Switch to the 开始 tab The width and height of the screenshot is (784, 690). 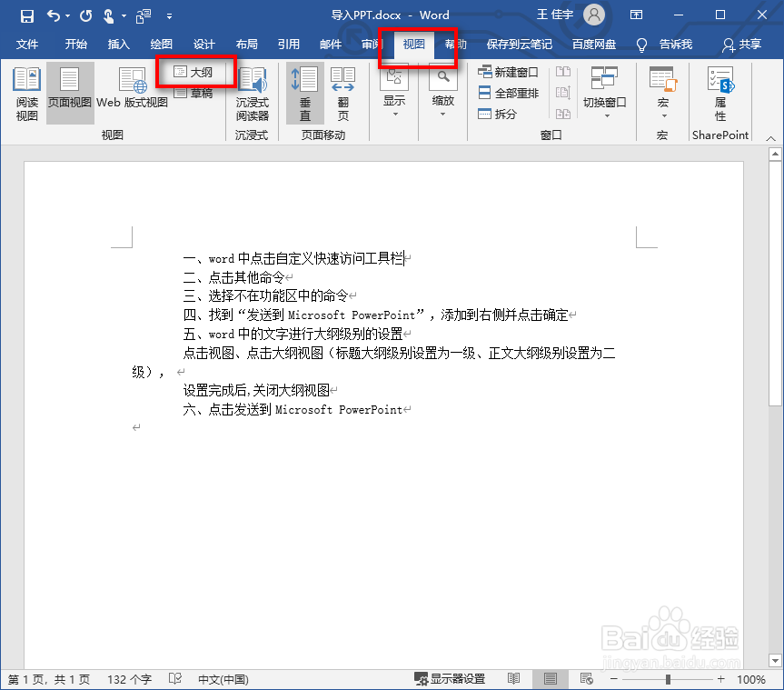pos(75,44)
